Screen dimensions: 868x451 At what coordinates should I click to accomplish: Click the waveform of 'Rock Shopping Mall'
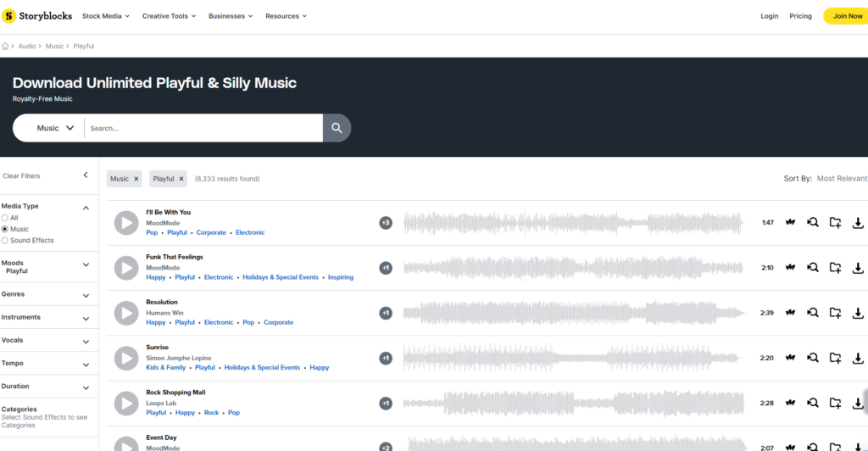pyautogui.click(x=576, y=403)
